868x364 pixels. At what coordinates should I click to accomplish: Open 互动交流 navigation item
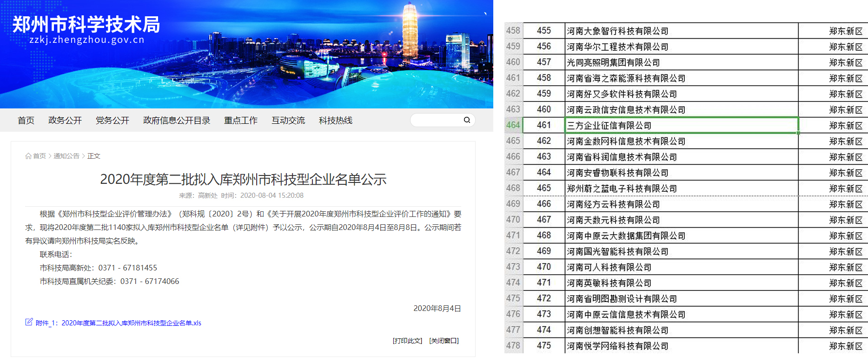click(x=288, y=121)
